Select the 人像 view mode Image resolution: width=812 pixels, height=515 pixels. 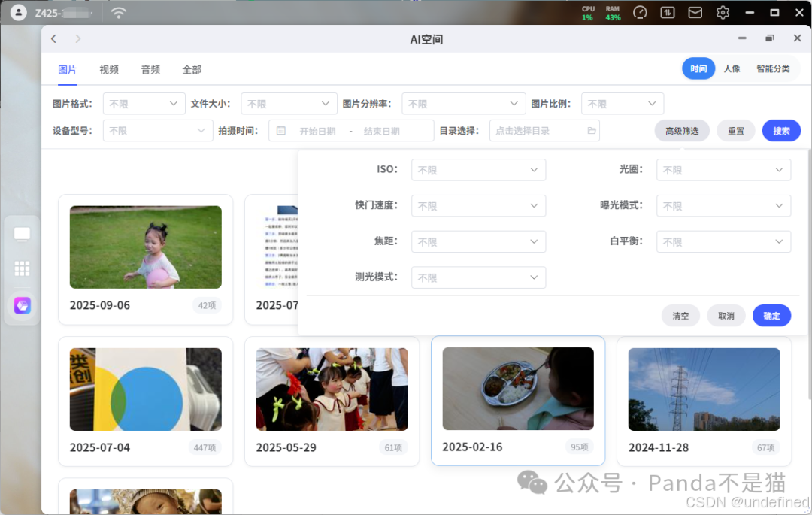coord(732,69)
